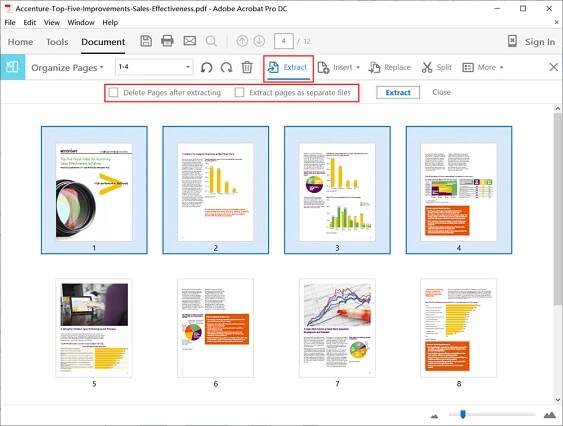563x426 pixels.
Task: Select page 7 thumbnail
Action: point(337,328)
